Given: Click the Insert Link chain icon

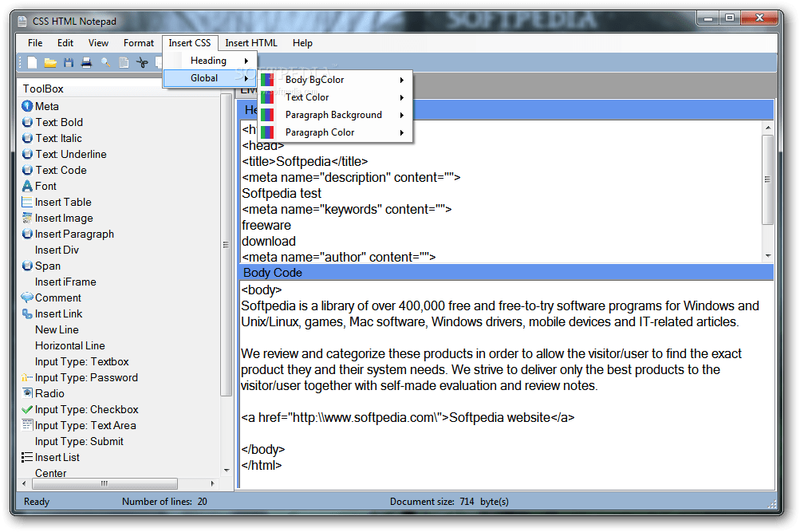Looking at the screenshot, I should tap(28, 313).
